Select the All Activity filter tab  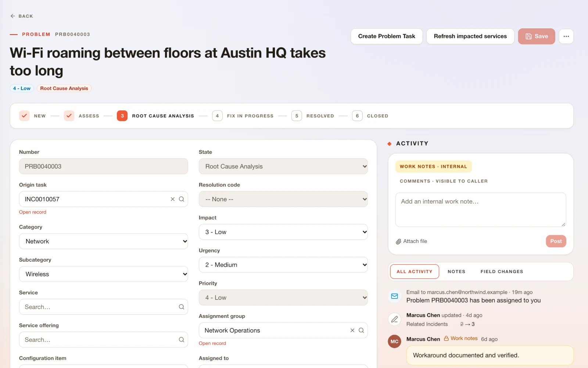415,272
